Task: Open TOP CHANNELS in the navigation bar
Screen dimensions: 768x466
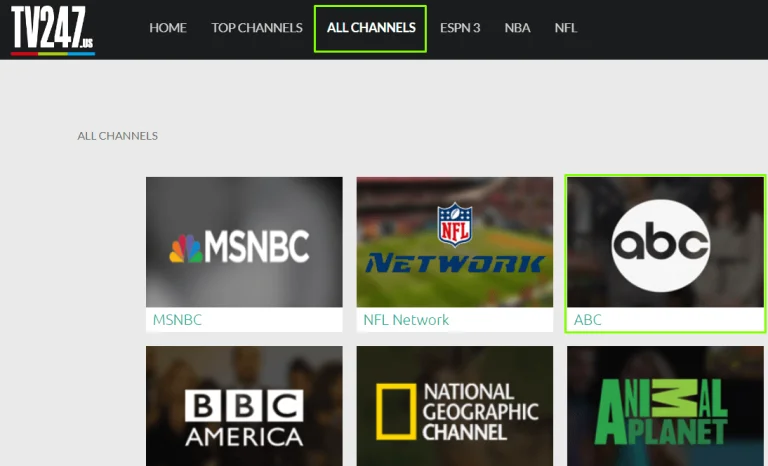Action: 257,28
